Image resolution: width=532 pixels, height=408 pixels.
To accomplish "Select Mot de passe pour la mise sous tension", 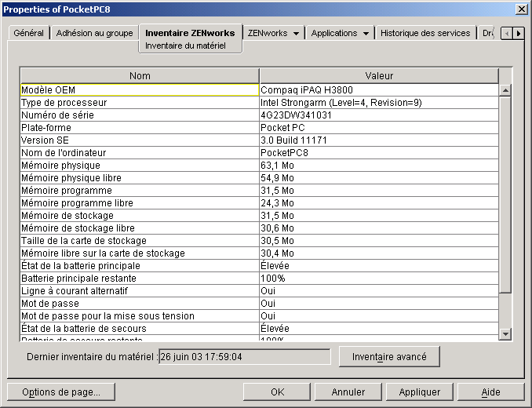I will 140,315.
